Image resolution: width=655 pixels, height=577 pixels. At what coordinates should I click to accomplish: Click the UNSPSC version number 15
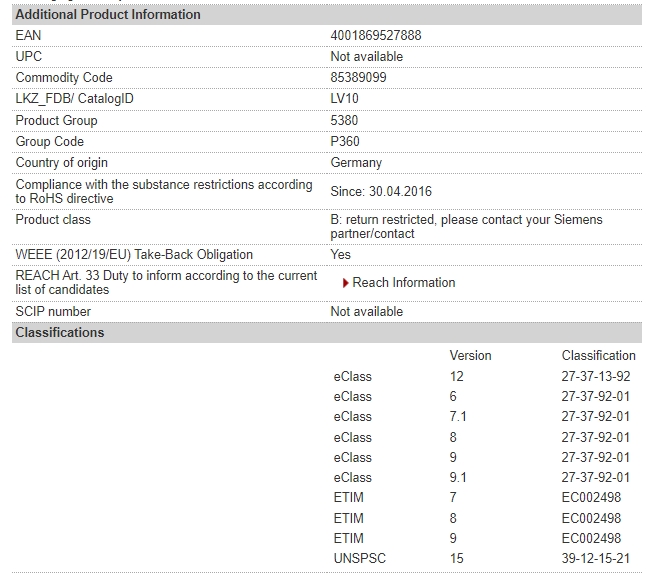(x=457, y=559)
